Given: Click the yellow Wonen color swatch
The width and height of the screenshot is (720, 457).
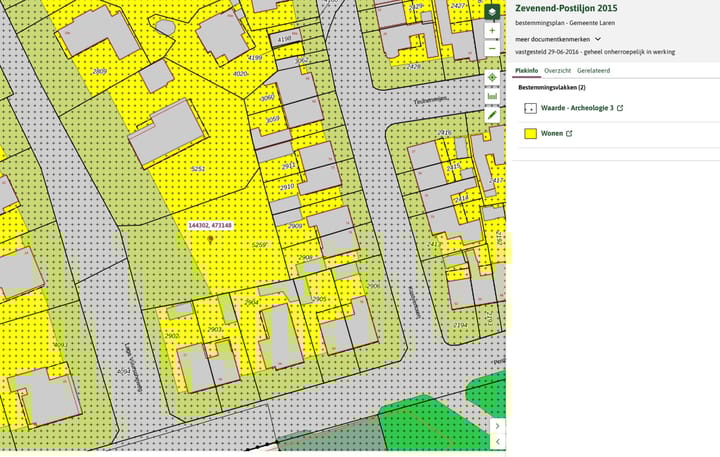Looking at the screenshot, I should click(x=530, y=133).
